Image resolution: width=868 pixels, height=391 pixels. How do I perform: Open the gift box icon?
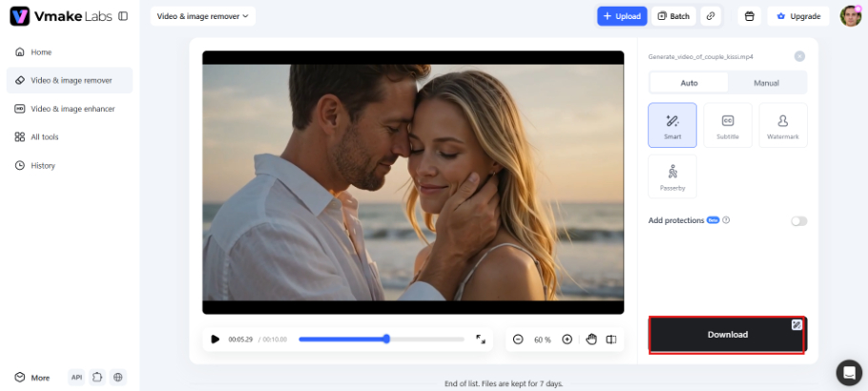click(x=749, y=16)
